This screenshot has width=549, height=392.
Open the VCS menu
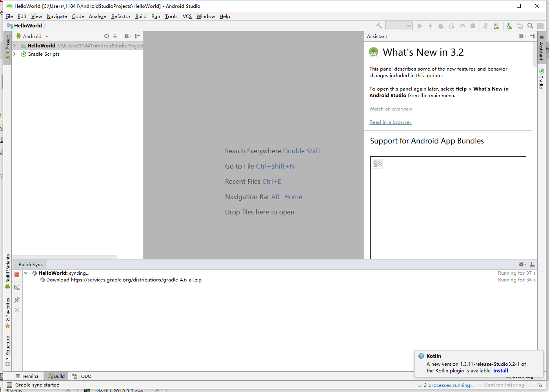click(x=187, y=16)
